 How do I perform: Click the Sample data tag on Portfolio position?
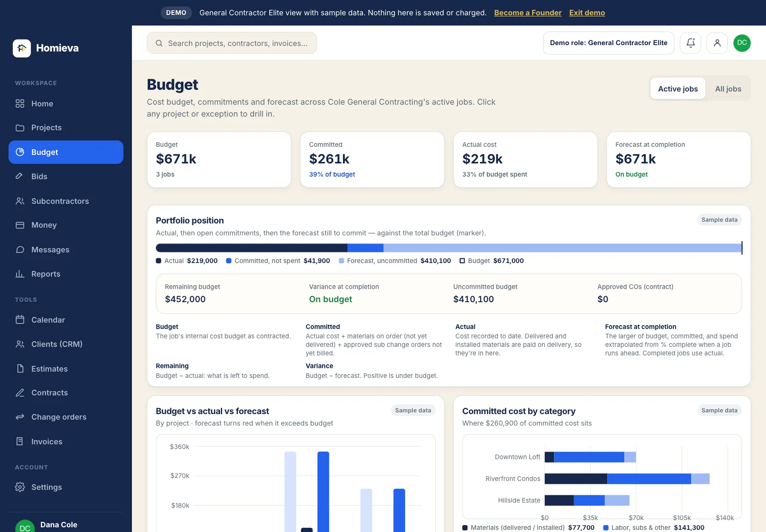pyautogui.click(x=719, y=220)
